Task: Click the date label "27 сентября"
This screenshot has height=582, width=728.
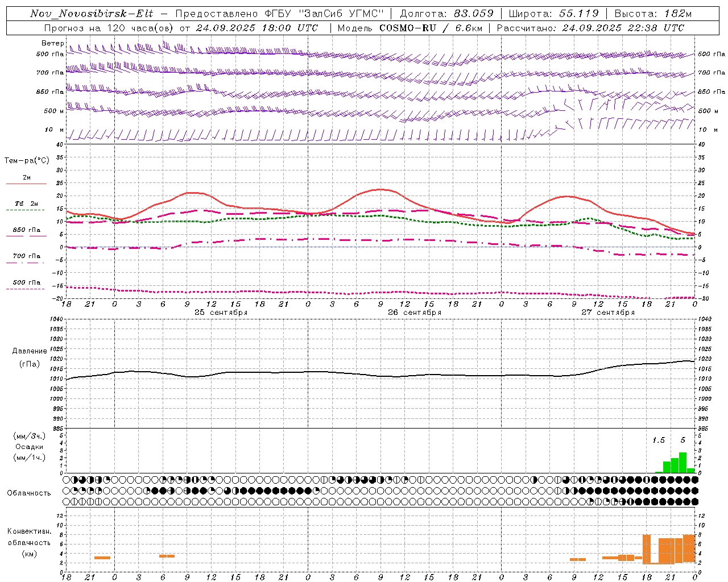Action: click(x=608, y=313)
